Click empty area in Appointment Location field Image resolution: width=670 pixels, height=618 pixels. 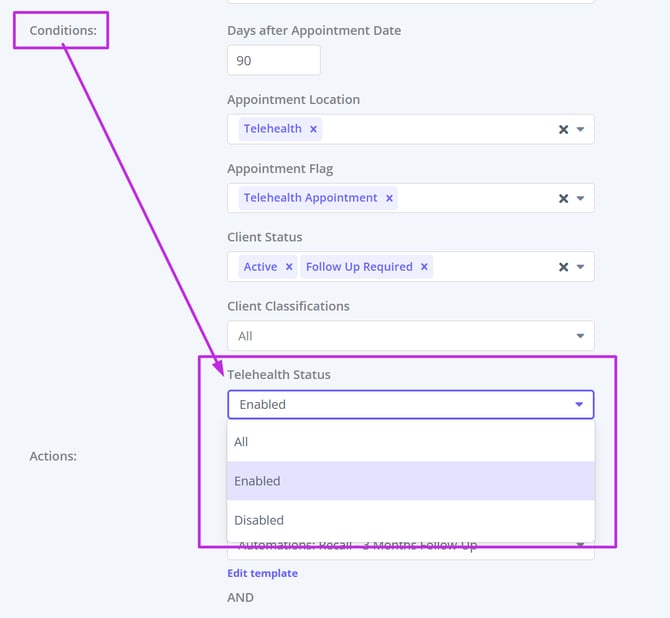pyautogui.click(x=440, y=129)
